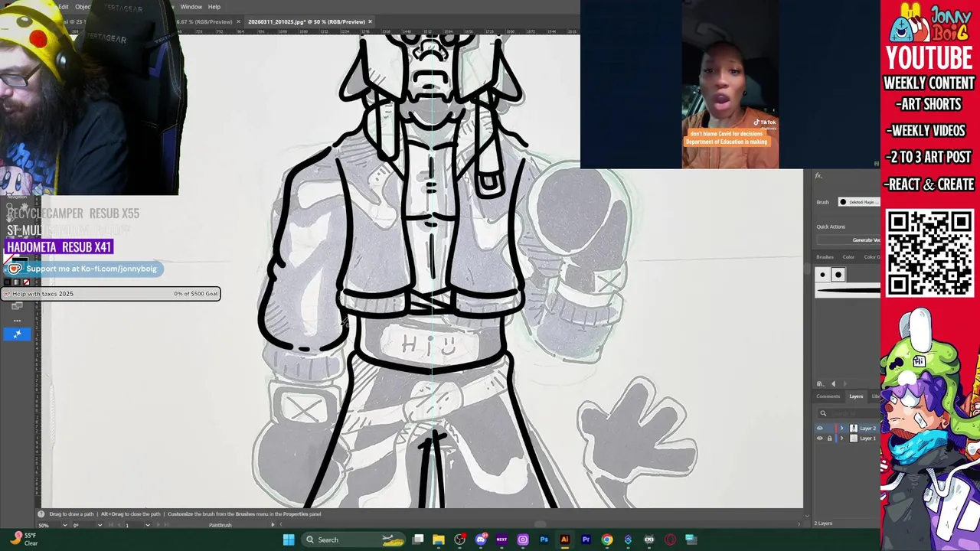Open NZXT CAM from taskbar

[501, 540]
